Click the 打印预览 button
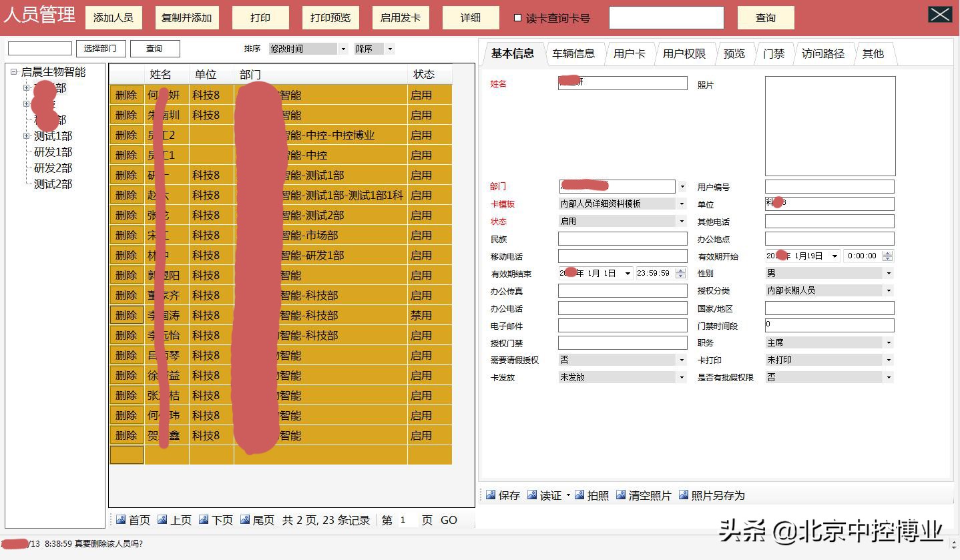This screenshot has width=960, height=560. (330, 18)
